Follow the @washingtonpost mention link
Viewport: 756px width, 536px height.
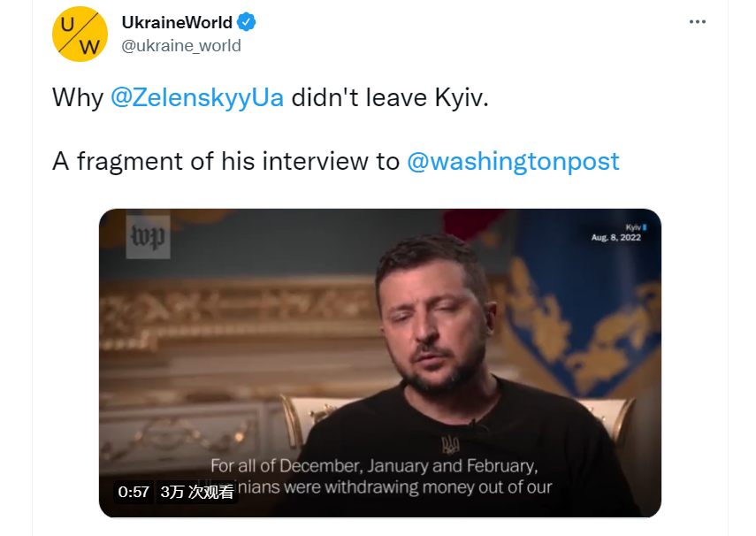513,161
